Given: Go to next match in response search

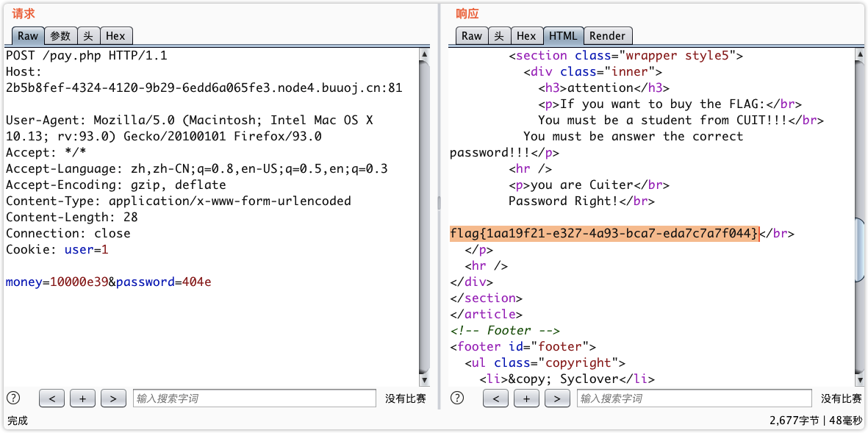Looking at the screenshot, I should click(x=558, y=398).
